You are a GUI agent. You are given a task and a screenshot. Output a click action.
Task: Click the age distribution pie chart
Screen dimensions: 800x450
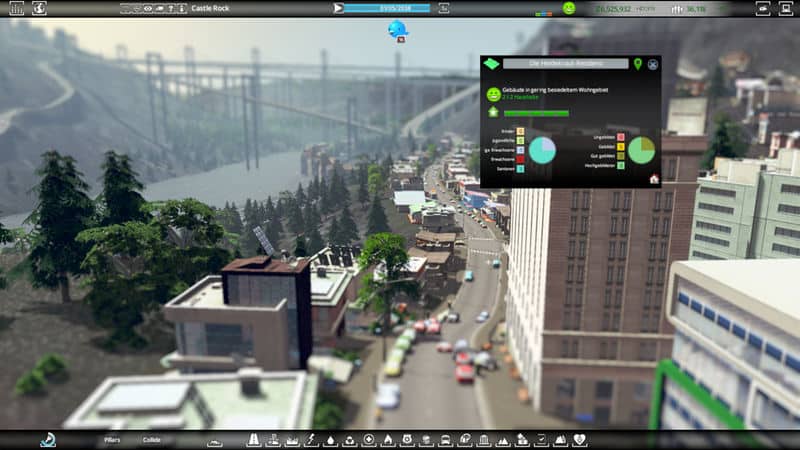542,150
